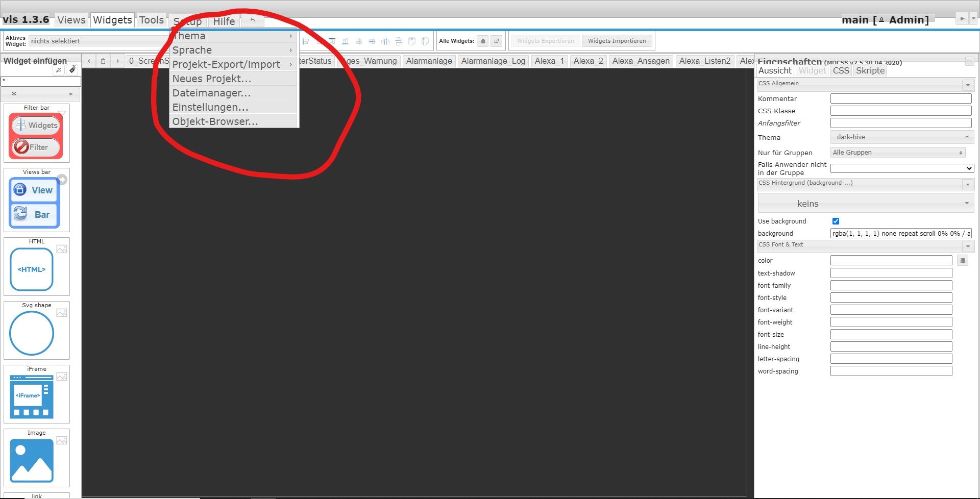
Task: Click the equal width toolbar icon
Action: (412, 41)
